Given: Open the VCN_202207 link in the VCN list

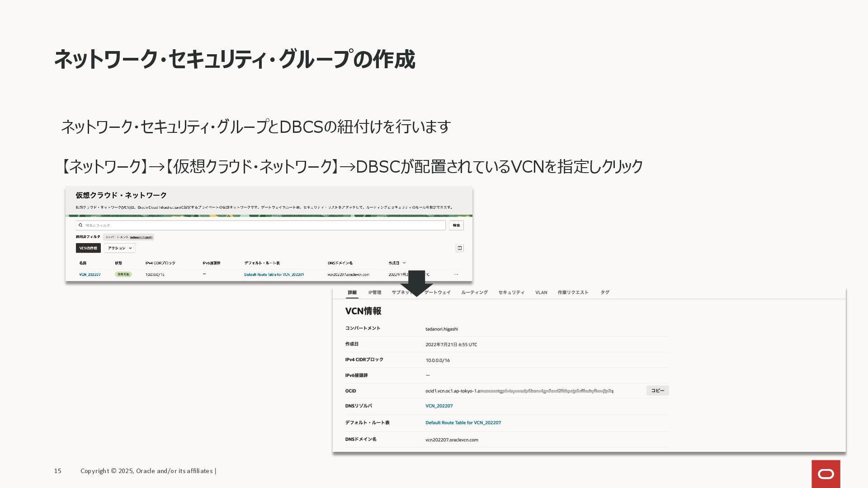Looking at the screenshot, I should pyautogui.click(x=90, y=275).
